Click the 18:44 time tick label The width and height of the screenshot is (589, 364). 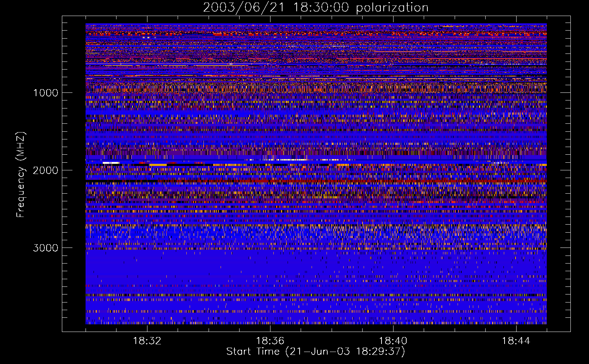click(516, 341)
